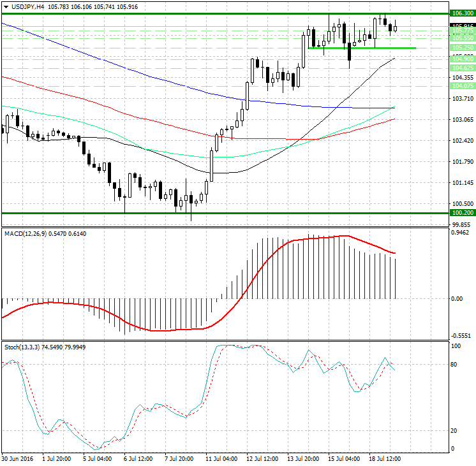Click the short green line at 105.250
476x466 pixels.
(361, 48)
